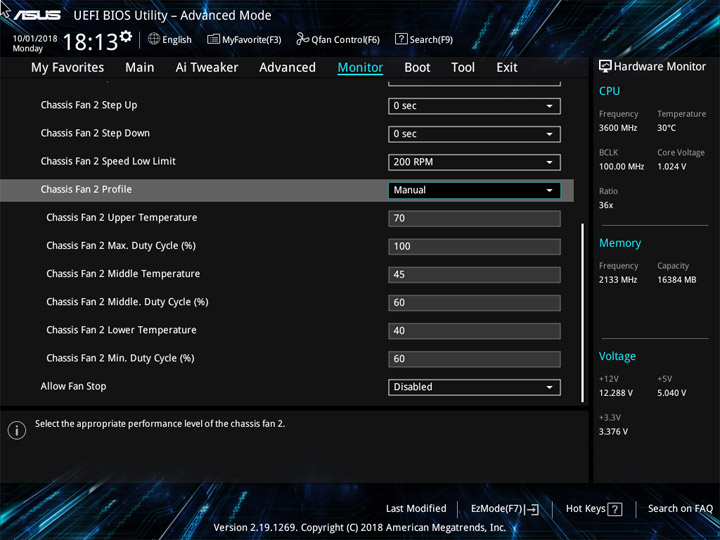Viewport: 720px width, 540px height.
Task: Click +5V value 5.040 V
Action: 672,393
